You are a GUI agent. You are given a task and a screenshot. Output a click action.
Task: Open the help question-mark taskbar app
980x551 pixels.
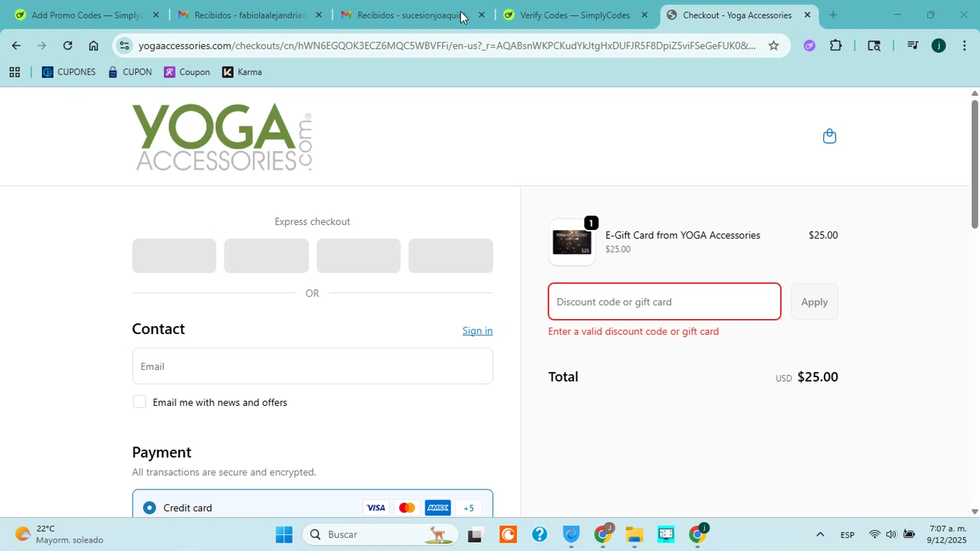pyautogui.click(x=539, y=535)
